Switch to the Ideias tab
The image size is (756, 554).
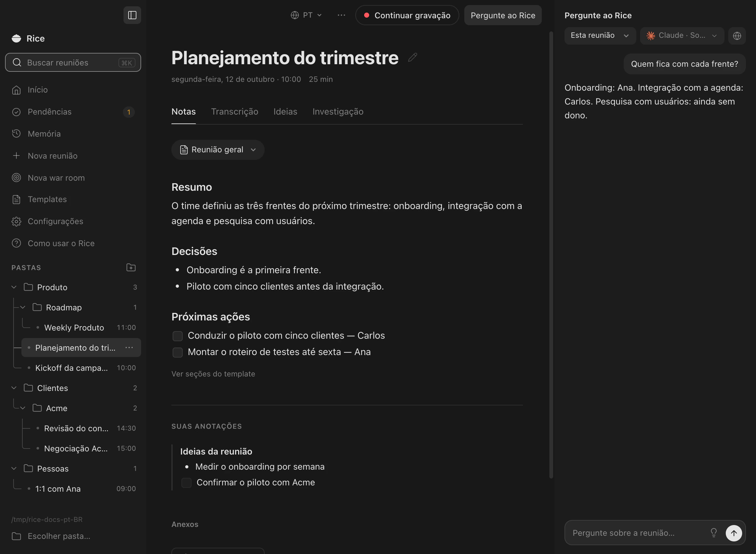tap(285, 111)
